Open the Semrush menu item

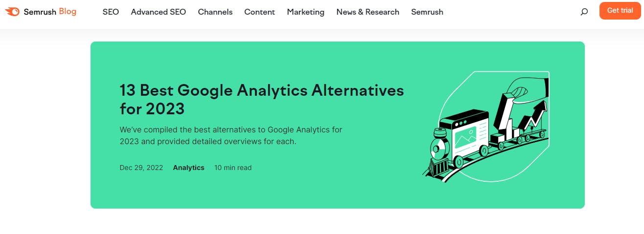tap(427, 12)
